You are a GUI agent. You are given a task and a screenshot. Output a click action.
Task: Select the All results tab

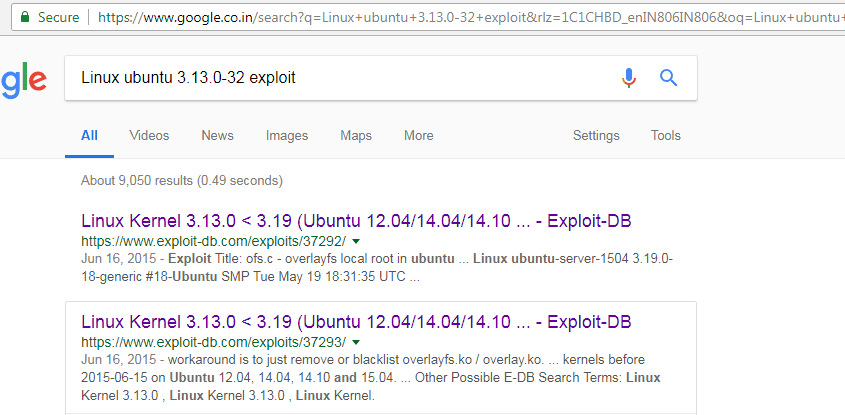click(x=89, y=136)
